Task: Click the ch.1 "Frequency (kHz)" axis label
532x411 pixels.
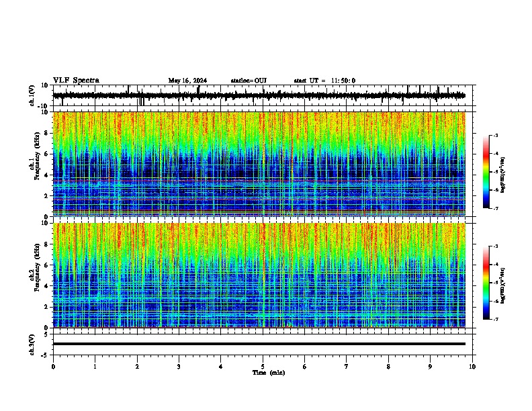Action: [x=37, y=156]
